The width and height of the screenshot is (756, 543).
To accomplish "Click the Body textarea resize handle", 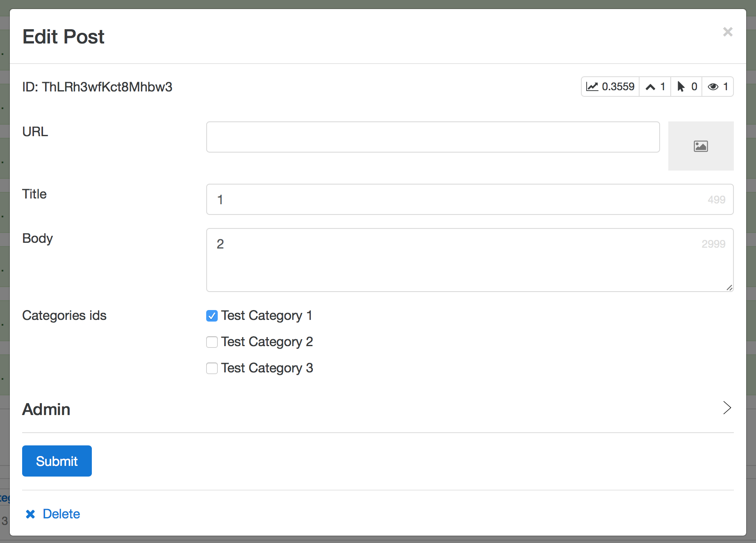I will 730,288.
